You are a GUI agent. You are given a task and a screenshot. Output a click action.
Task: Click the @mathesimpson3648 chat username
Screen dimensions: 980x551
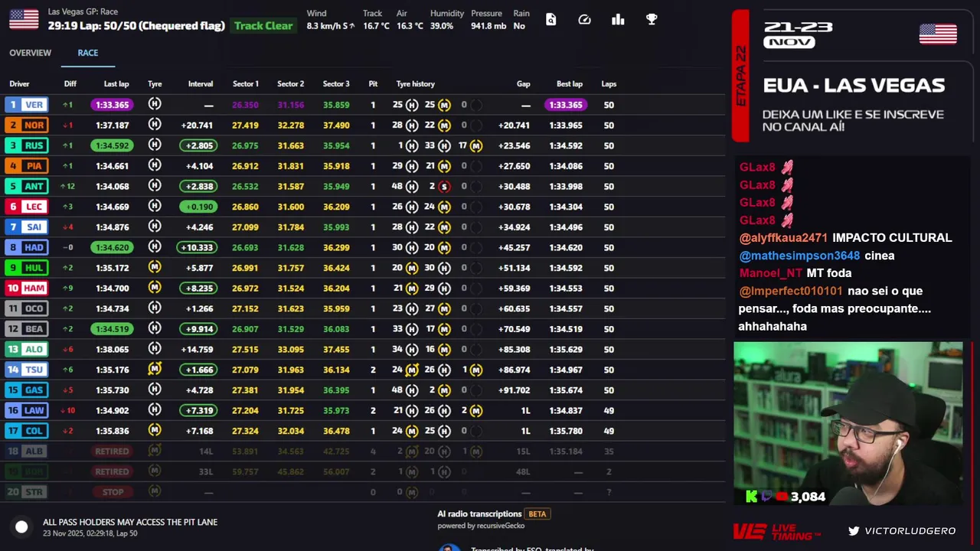pos(799,256)
